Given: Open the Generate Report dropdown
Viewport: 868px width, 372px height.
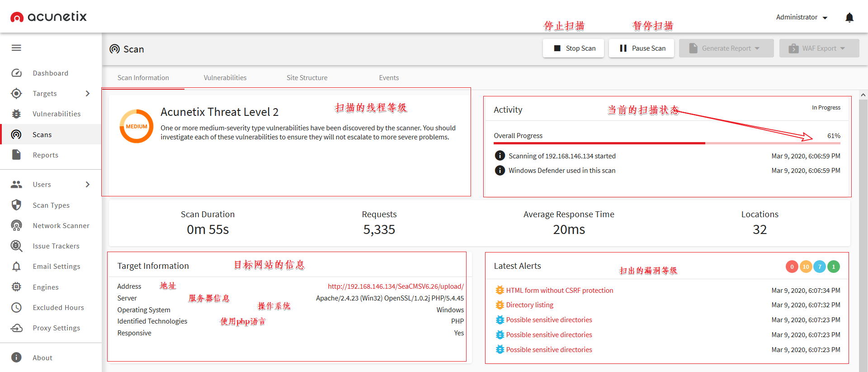Looking at the screenshot, I should click(x=726, y=48).
